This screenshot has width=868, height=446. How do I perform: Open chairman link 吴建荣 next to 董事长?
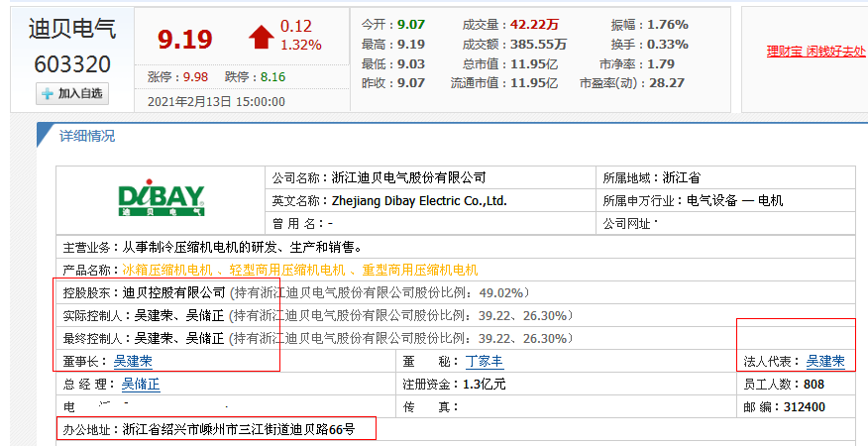[x=133, y=362]
